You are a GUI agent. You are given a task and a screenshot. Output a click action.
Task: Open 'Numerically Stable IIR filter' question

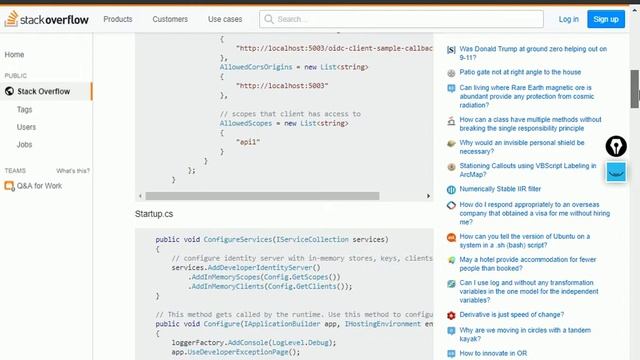pyautogui.click(x=500, y=189)
